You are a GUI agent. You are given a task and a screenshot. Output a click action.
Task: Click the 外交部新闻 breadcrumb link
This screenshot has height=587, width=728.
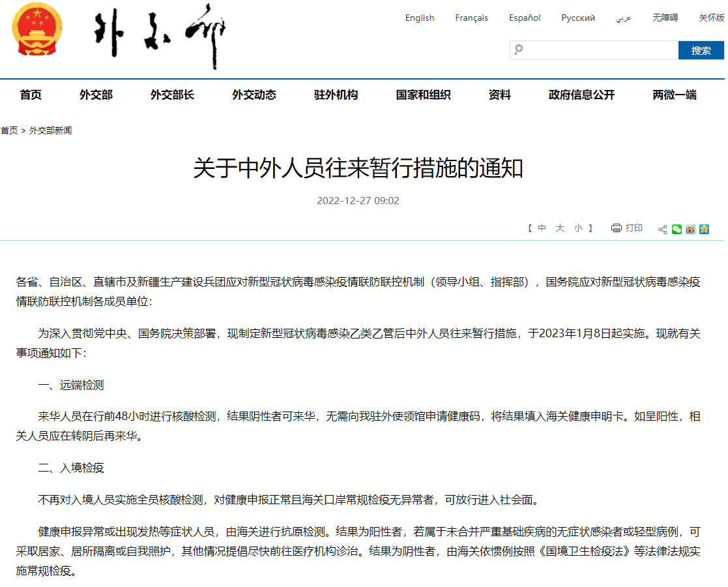tap(50, 130)
